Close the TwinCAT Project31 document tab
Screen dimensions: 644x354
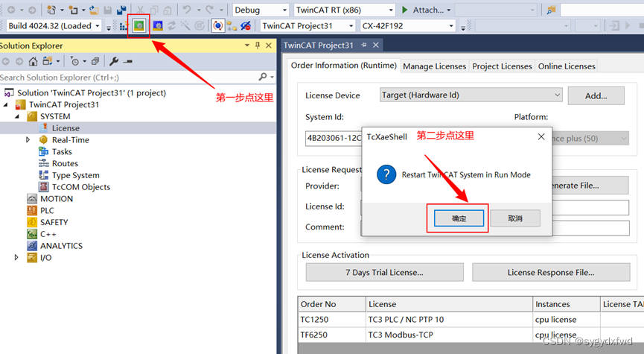(376, 45)
